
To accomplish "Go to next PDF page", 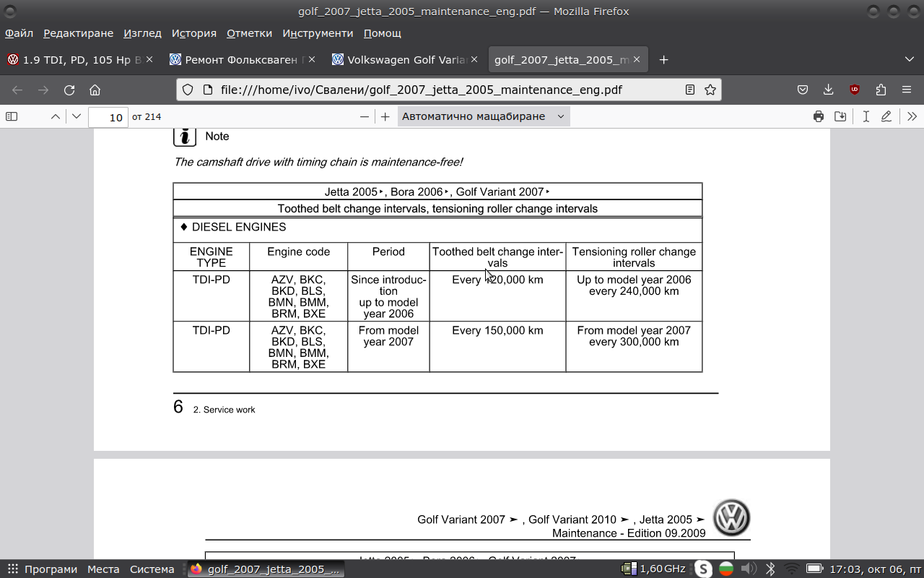I will 77,116.
